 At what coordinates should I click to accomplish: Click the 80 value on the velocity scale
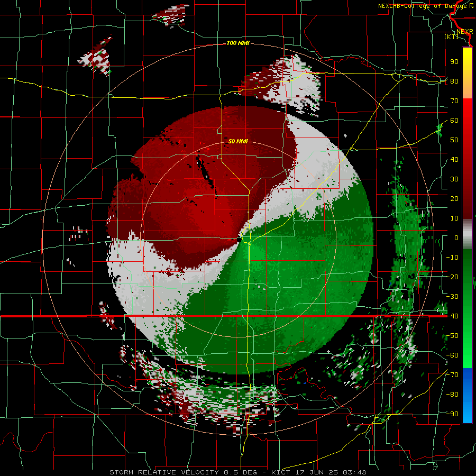tap(454, 81)
